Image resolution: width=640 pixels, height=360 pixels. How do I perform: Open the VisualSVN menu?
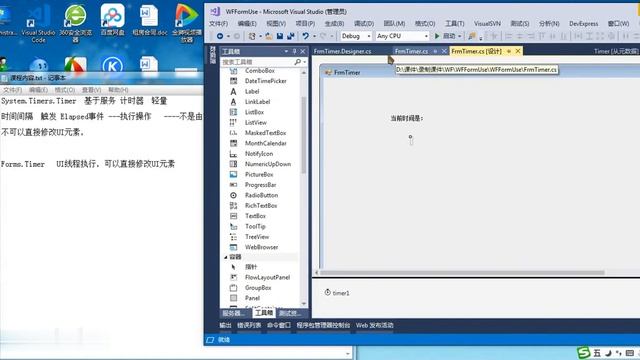[x=487, y=24]
